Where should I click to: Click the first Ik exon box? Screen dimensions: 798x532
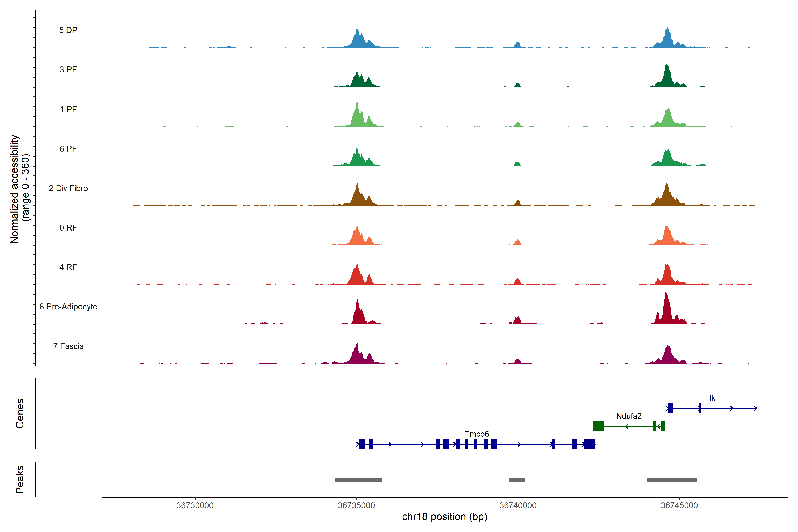pyautogui.click(x=670, y=408)
